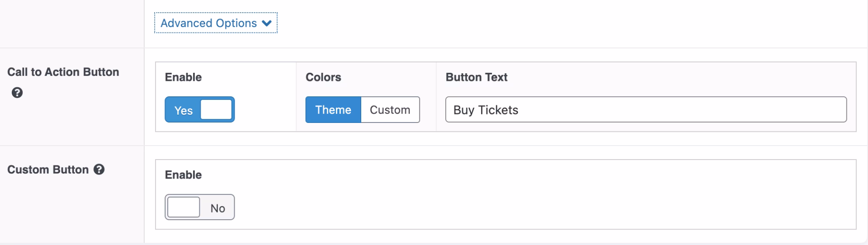Image resolution: width=868 pixels, height=245 pixels.
Task: Click the "Colors" column label
Action: [323, 77]
